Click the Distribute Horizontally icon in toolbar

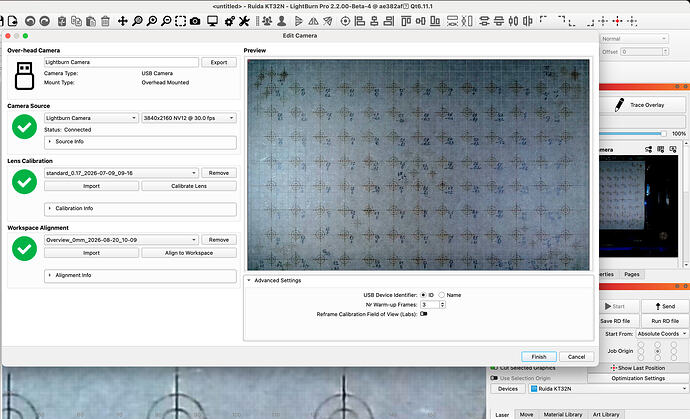click(513, 21)
